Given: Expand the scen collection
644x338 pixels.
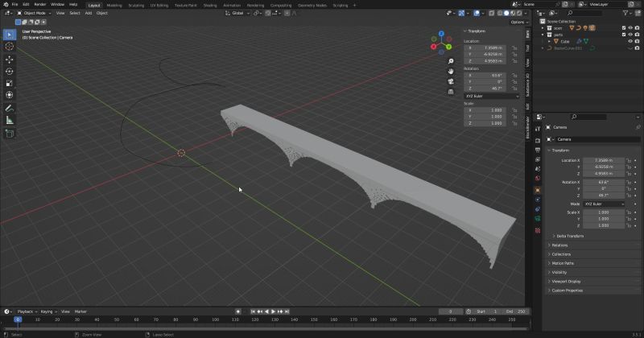Looking at the screenshot, I should tap(543, 28).
